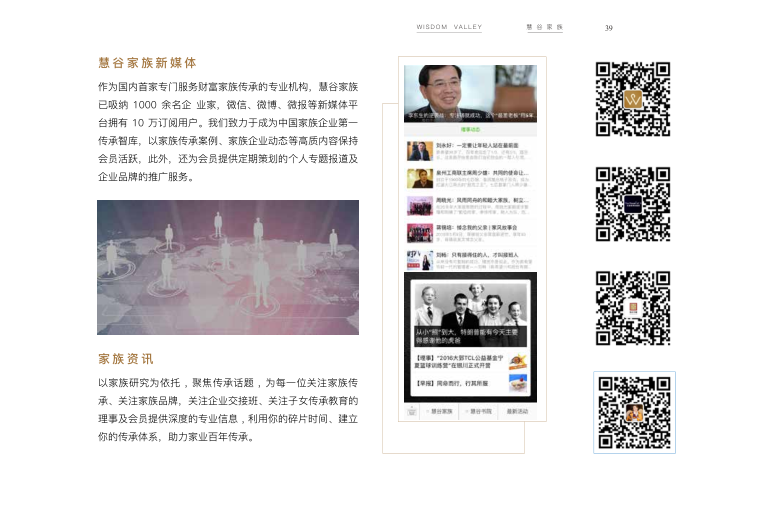The image size is (766, 511).
Task: Click the 【理事】 article's small thumbnail
Action: (x=518, y=362)
